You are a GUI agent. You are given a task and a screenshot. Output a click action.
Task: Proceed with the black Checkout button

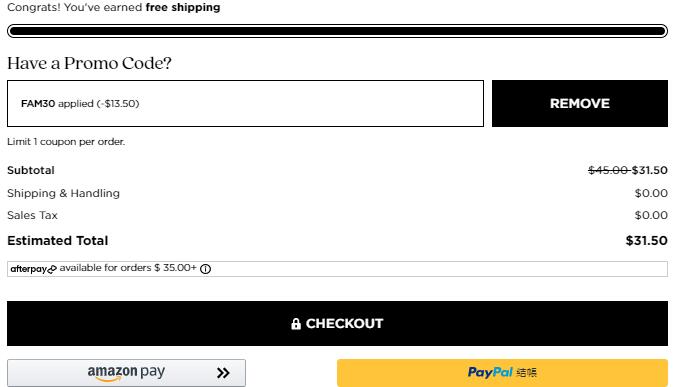coord(337,323)
